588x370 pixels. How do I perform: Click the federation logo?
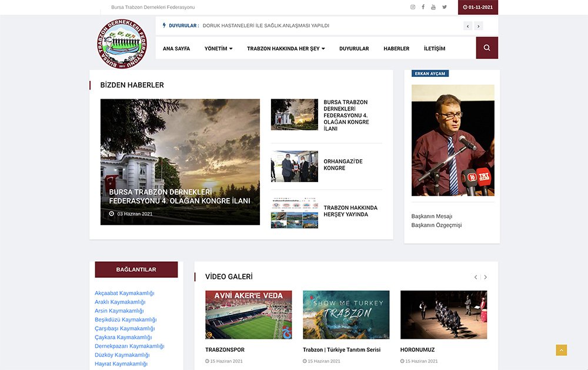click(122, 44)
